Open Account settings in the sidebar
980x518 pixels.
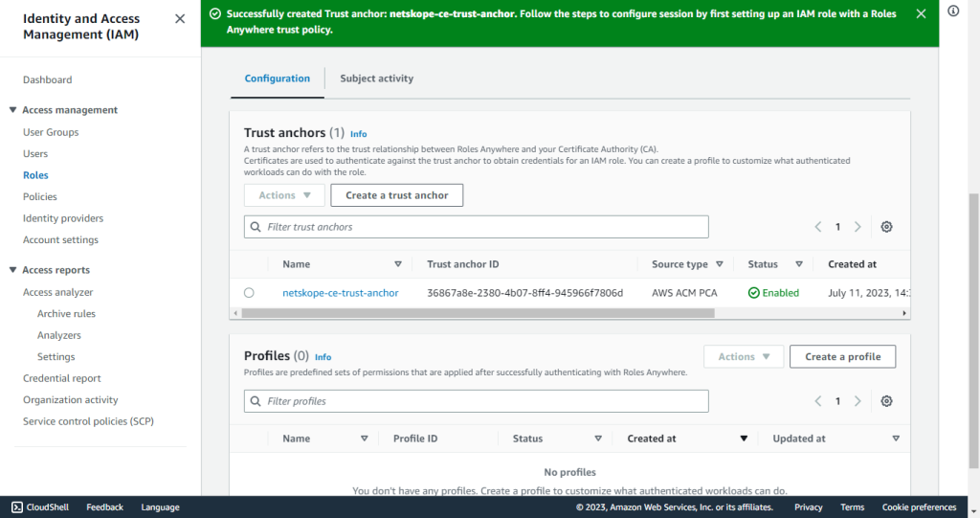tap(60, 239)
